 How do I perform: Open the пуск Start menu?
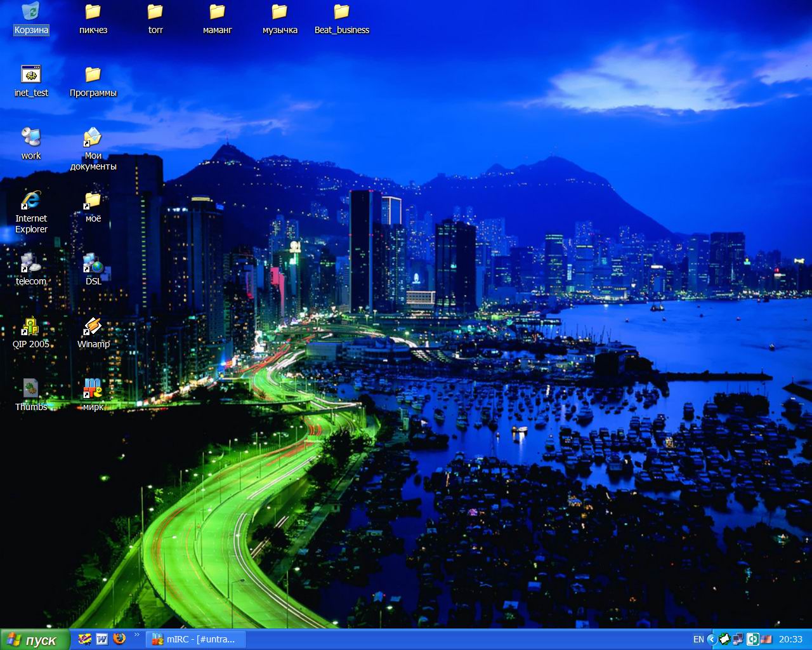(x=35, y=640)
